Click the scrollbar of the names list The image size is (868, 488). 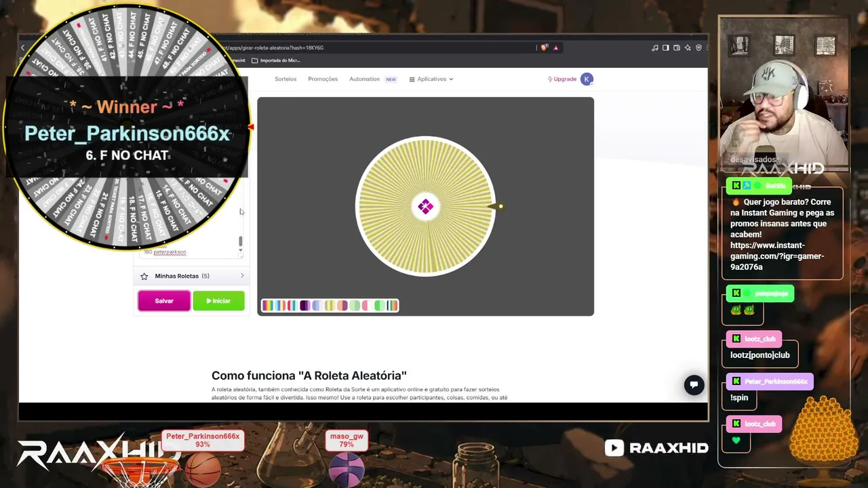coord(240,241)
